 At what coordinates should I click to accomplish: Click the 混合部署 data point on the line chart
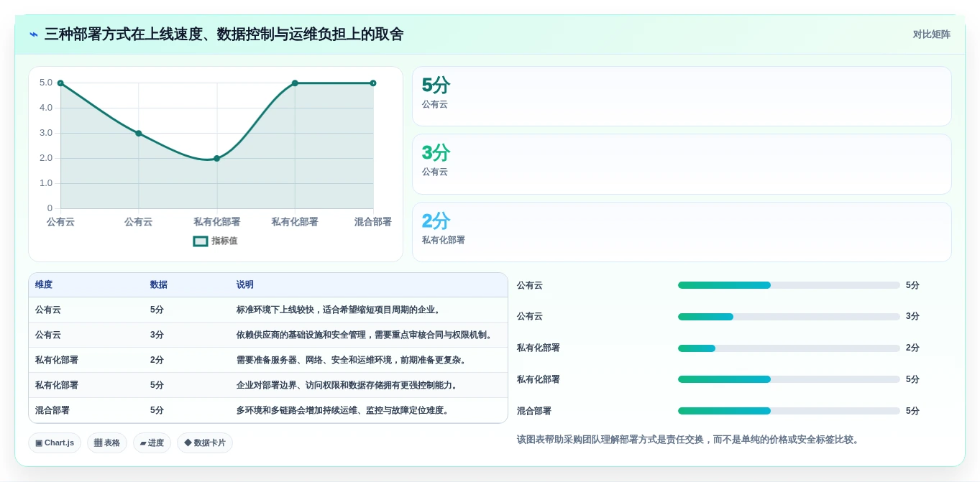point(372,83)
